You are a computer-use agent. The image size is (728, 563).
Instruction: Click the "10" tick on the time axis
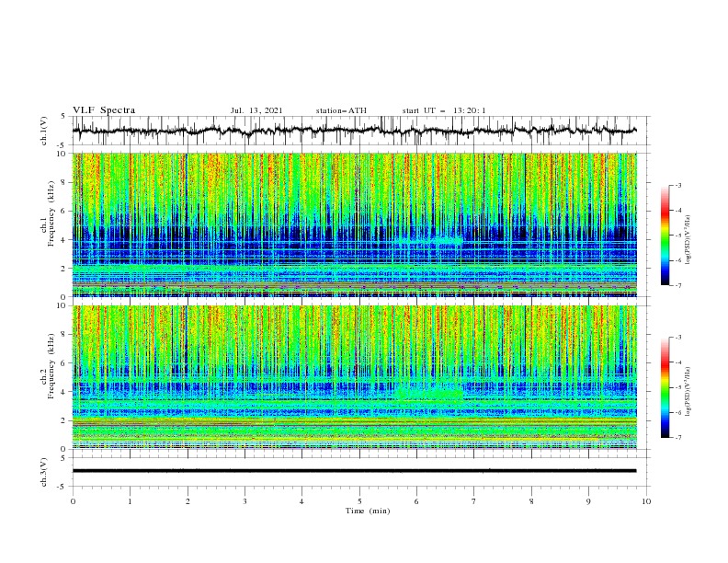pyautogui.click(x=646, y=501)
